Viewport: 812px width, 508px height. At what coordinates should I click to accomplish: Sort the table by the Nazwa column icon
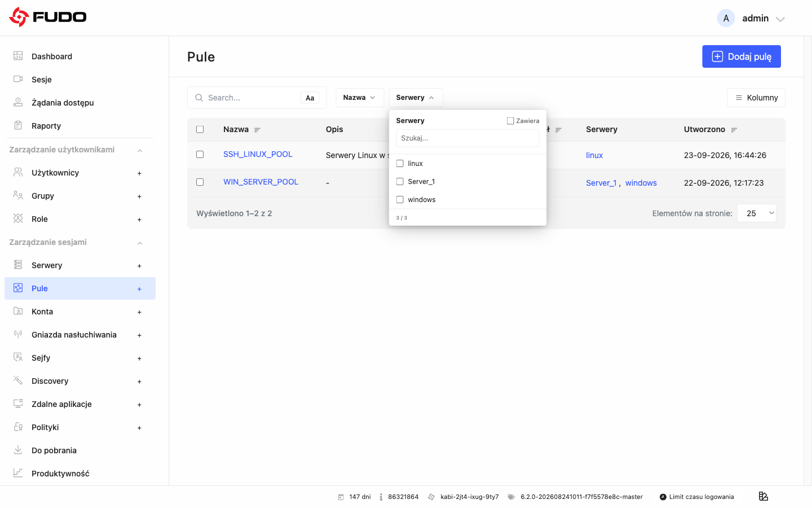pos(257,130)
